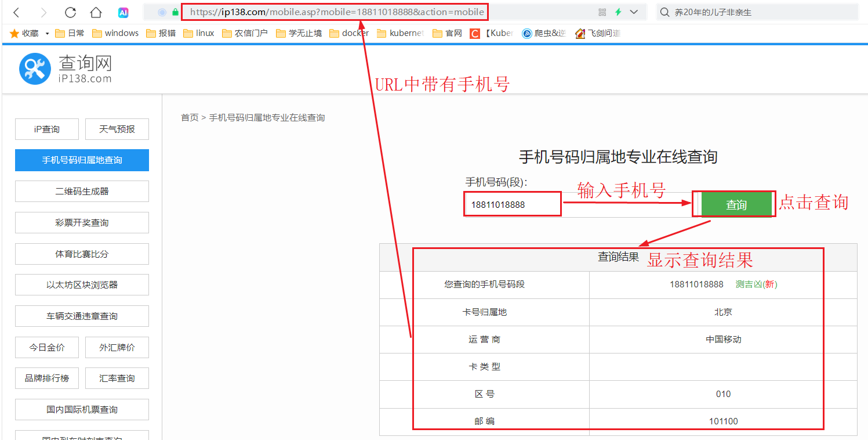Open the 学无止境 bookmark folder

[x=299, y=33]
